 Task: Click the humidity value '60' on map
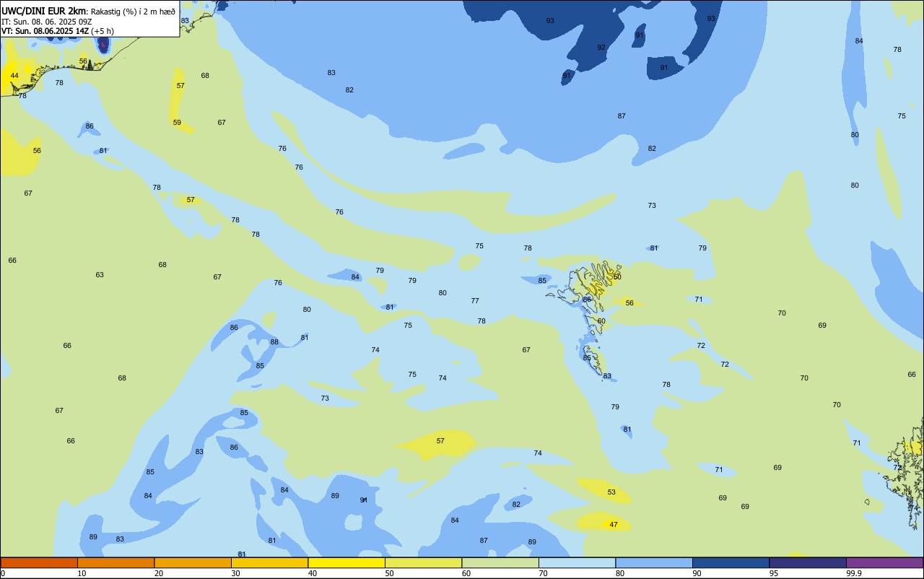pyautogui.click(x=601, y=321)
